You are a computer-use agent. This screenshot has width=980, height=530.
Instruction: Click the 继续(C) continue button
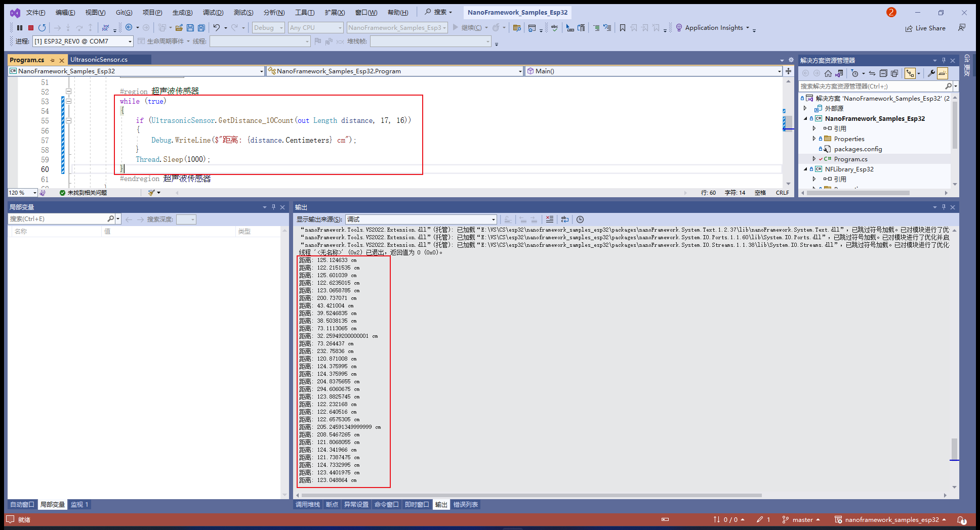coord(467,28)
